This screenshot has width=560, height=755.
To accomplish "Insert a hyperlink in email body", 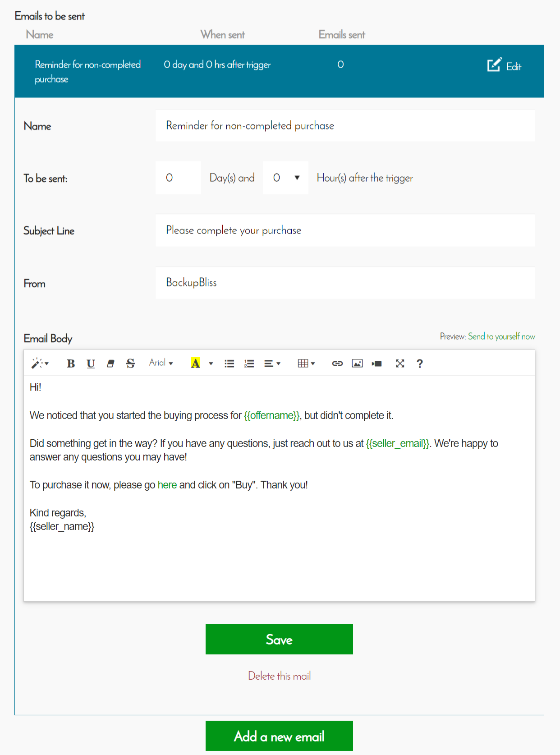I will pyautogui.click(x=337, y=364).
